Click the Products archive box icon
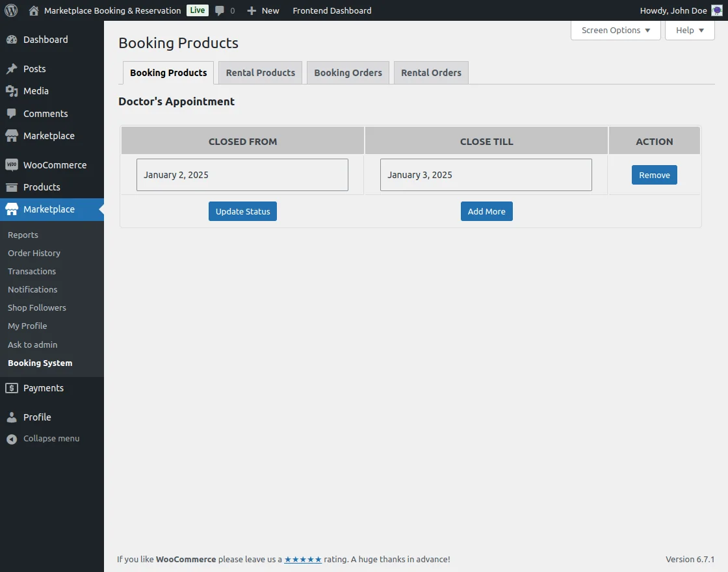The width and height of the screenshot is (728, 572). 12,187
